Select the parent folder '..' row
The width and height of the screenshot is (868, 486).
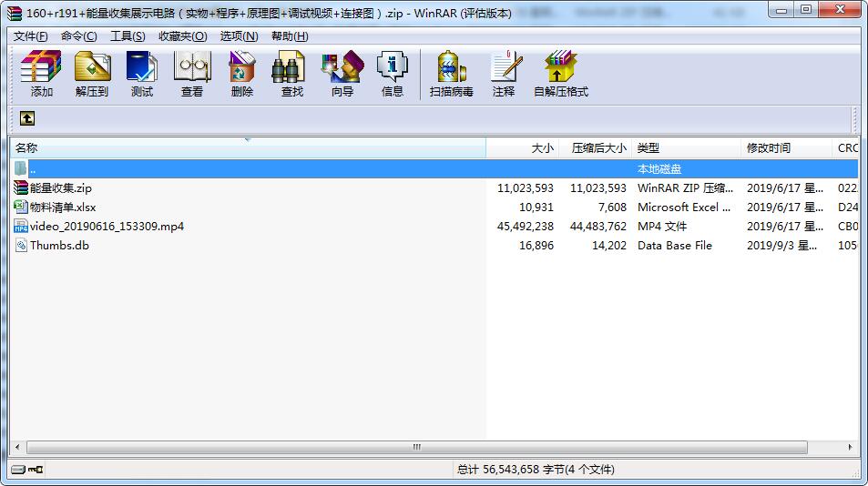[x=434, y=168]
